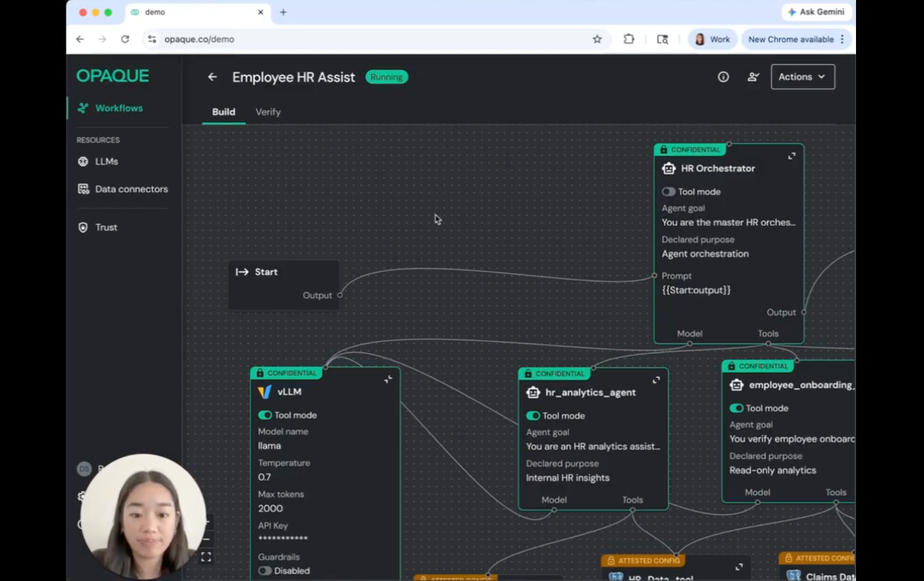Click the Ask Gemini button in Chrome

pyautogui.click(x=816, y=12)
